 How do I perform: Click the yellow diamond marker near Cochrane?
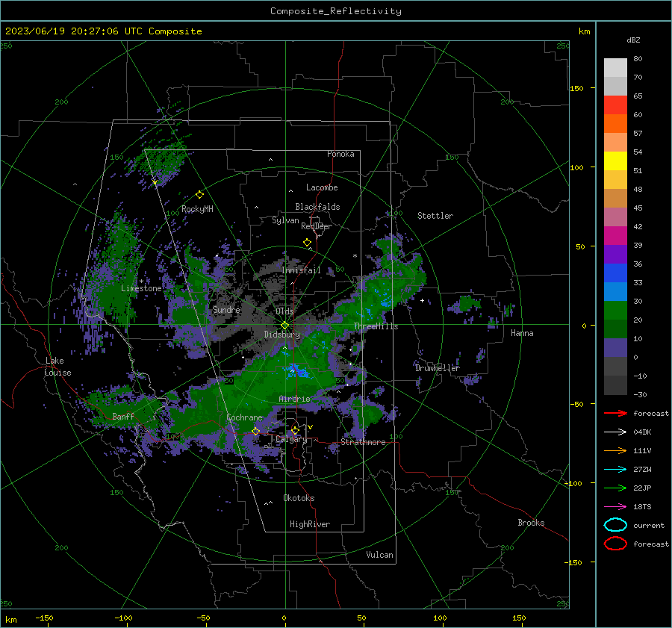tap(255, 432)
